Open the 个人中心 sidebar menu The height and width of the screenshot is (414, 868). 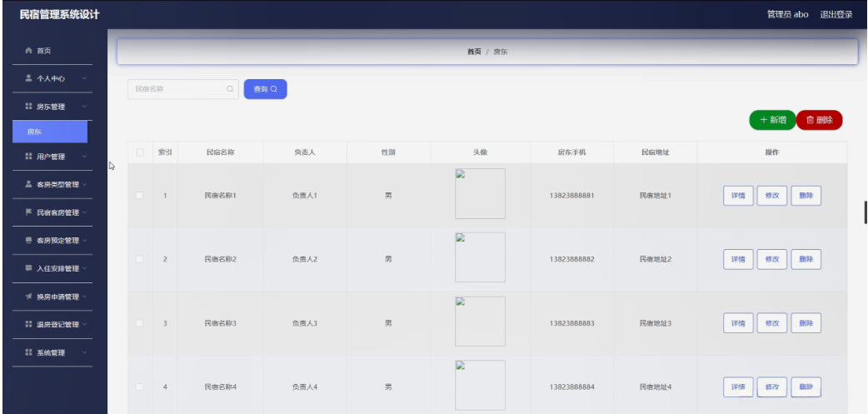point(52,78)
